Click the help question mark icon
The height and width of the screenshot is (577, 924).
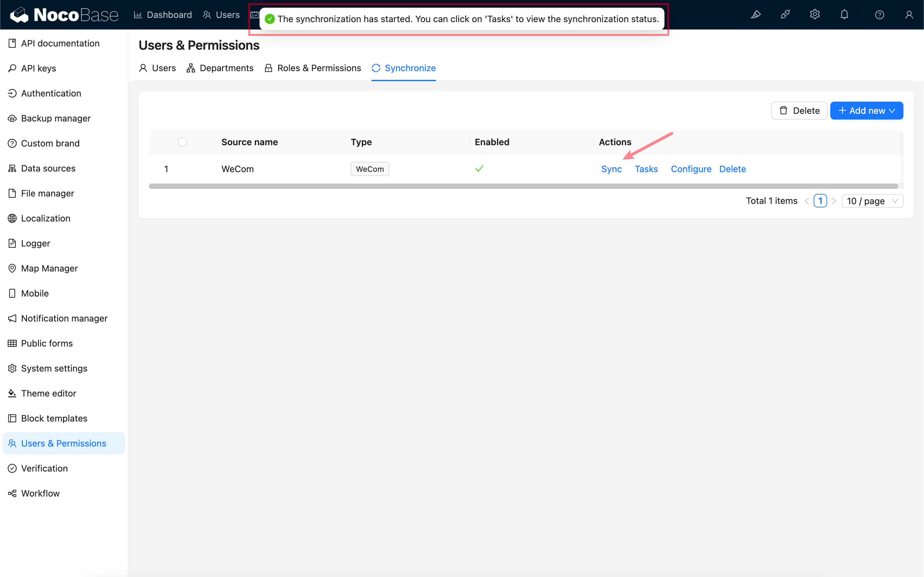879,15
